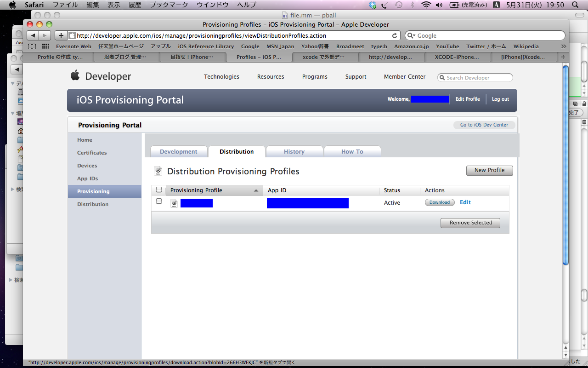Open the Evernote Web bookmark
Viewport: 588px width, 368px height.
tap(73, 46)
